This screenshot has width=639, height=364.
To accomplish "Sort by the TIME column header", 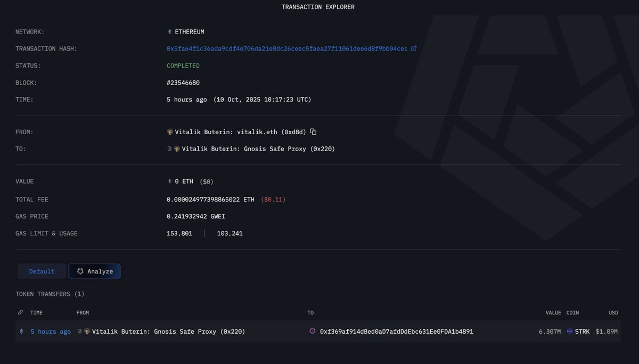I will 36,313.
